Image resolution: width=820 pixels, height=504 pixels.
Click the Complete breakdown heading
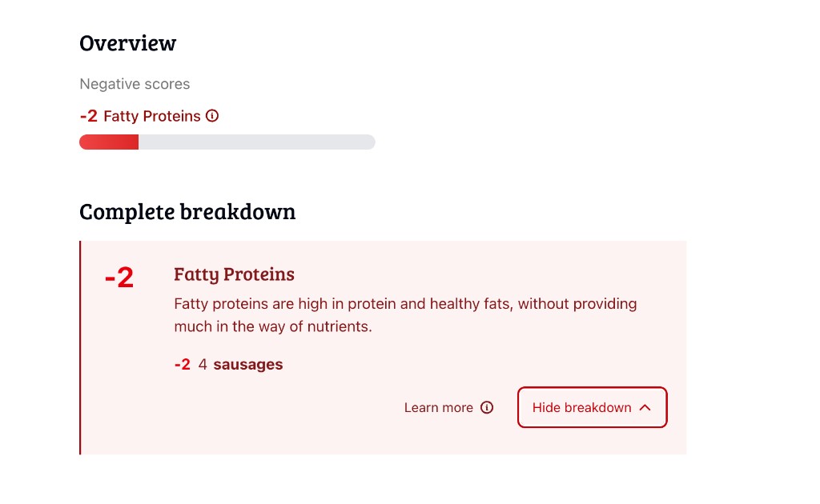click(x=187, y=212)
